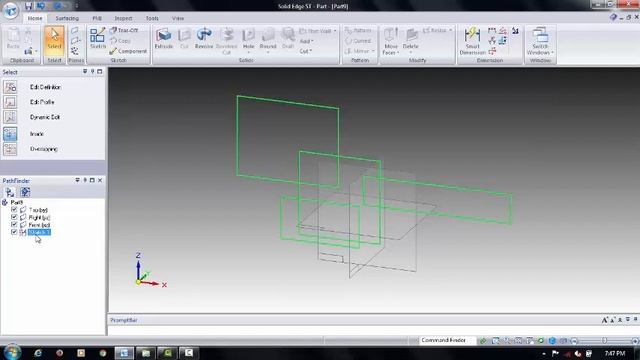Click the Help question mark icon
Screen dimensions: 640x360
613,17
